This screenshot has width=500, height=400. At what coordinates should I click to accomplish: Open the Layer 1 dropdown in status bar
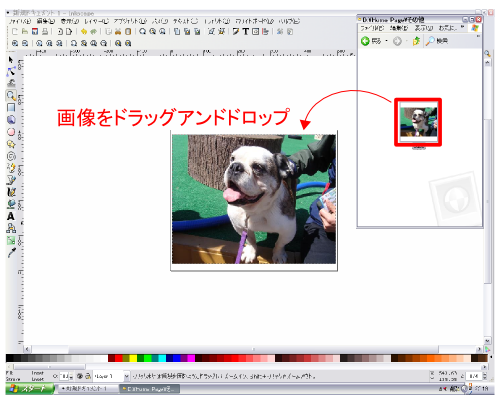click(111, 376)
